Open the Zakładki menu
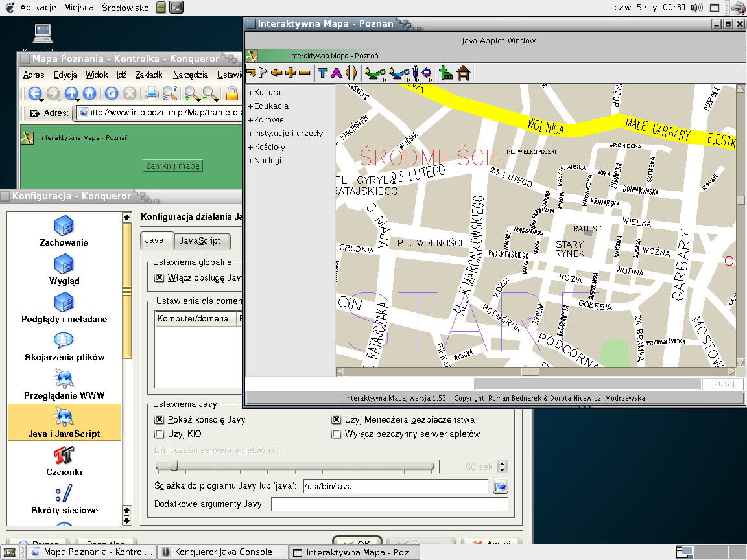The height and width of the screenshot is (560, 747). pos(150,75)
